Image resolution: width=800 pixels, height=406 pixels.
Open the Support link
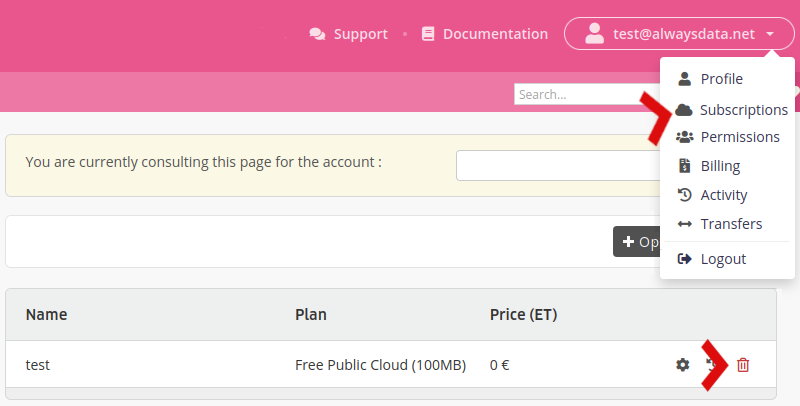click(x=360, y=34)
